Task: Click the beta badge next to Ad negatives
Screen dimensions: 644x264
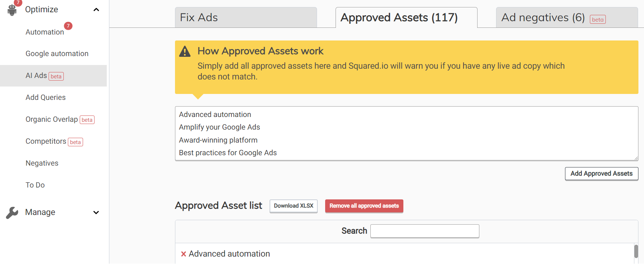Action: tap(597, 19)
